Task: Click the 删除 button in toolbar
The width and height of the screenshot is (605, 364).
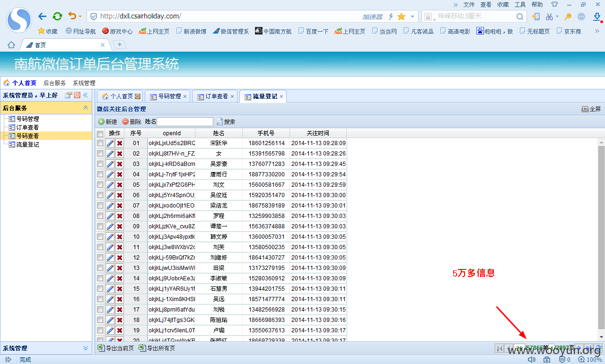Action: click(x=132, y=121)
